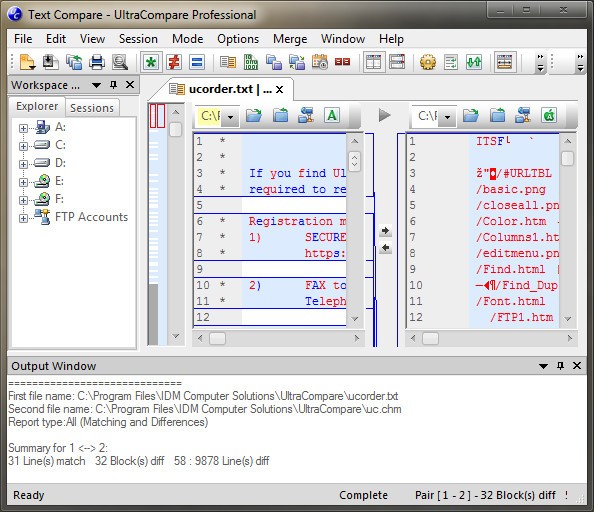Open the File menu
Screen dimensions: 594x512
click(x=23, y=39)
